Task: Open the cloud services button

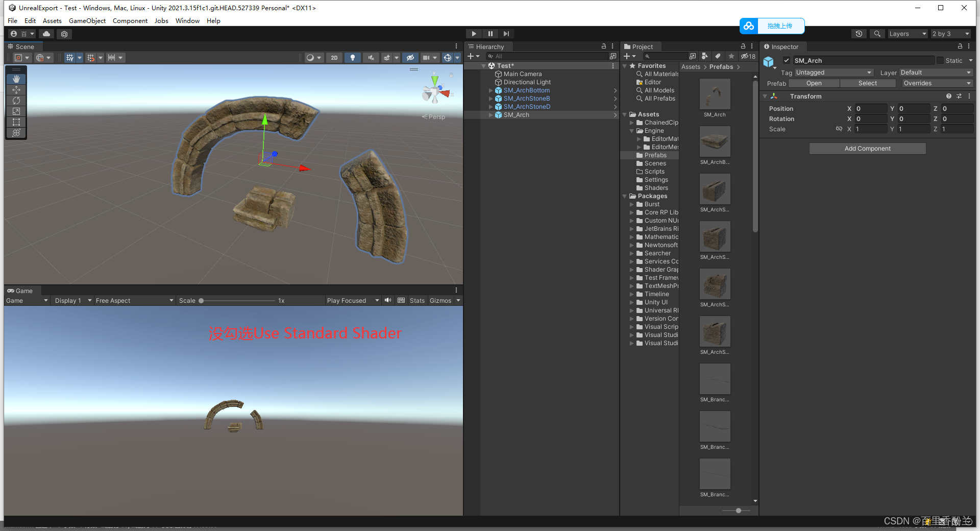Action: tap(46, 34)
